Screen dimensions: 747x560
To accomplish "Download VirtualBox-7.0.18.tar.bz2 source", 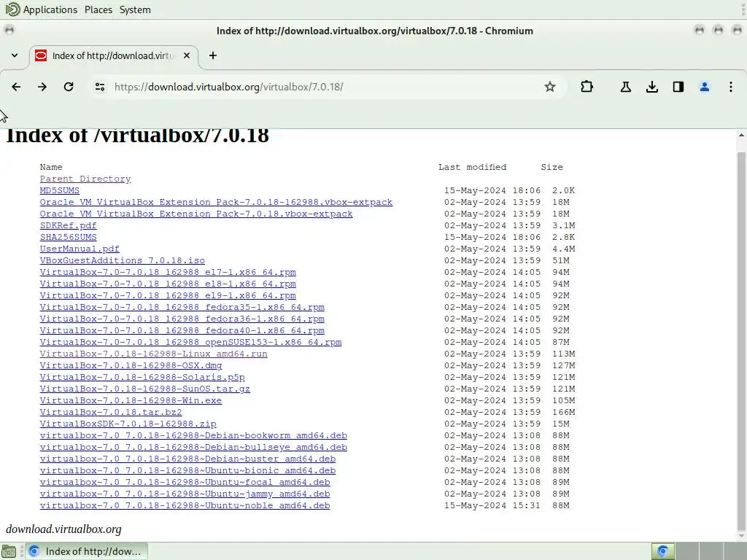I will [x=111, y=413].
